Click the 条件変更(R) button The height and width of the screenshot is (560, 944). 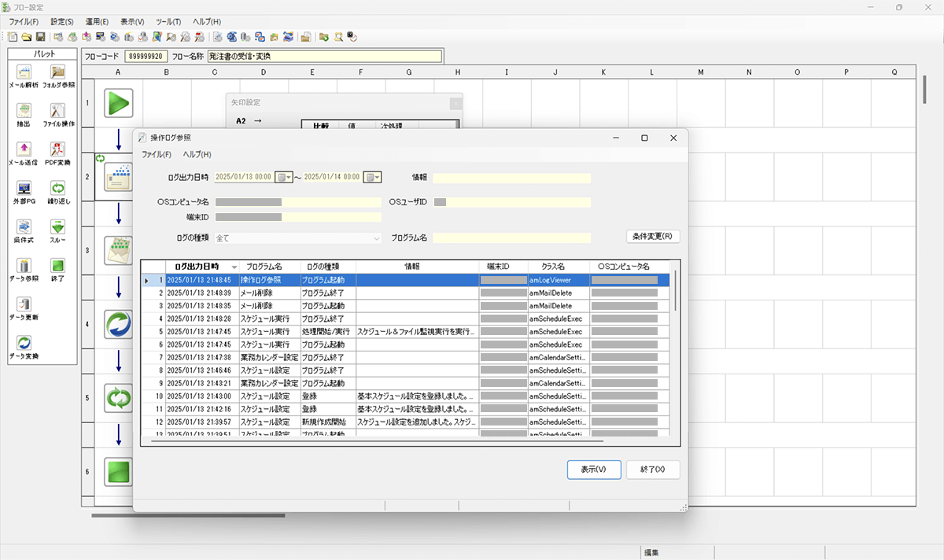click(x=652, y=236)
